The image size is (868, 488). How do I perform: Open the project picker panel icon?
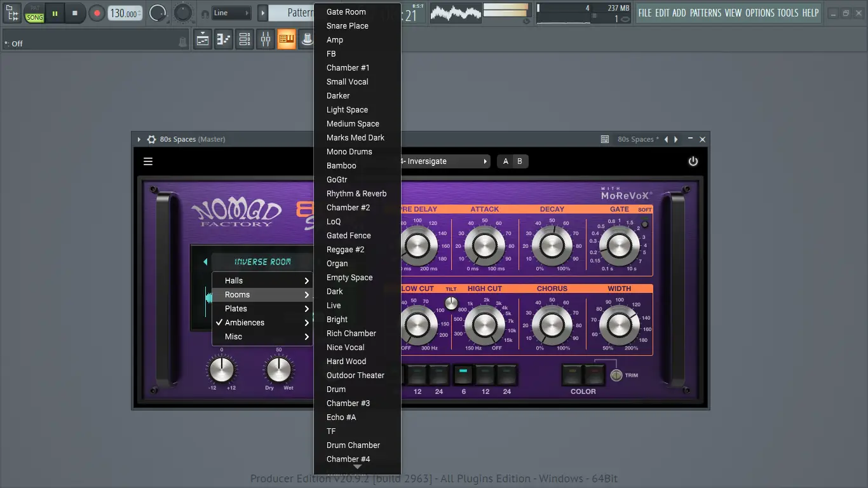tap(11, 13)
